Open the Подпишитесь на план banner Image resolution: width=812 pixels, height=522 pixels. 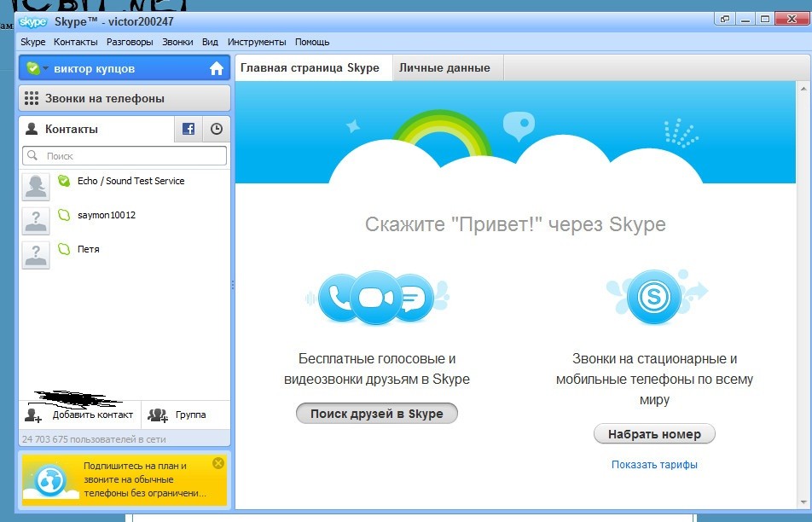(x=125, y=479)
